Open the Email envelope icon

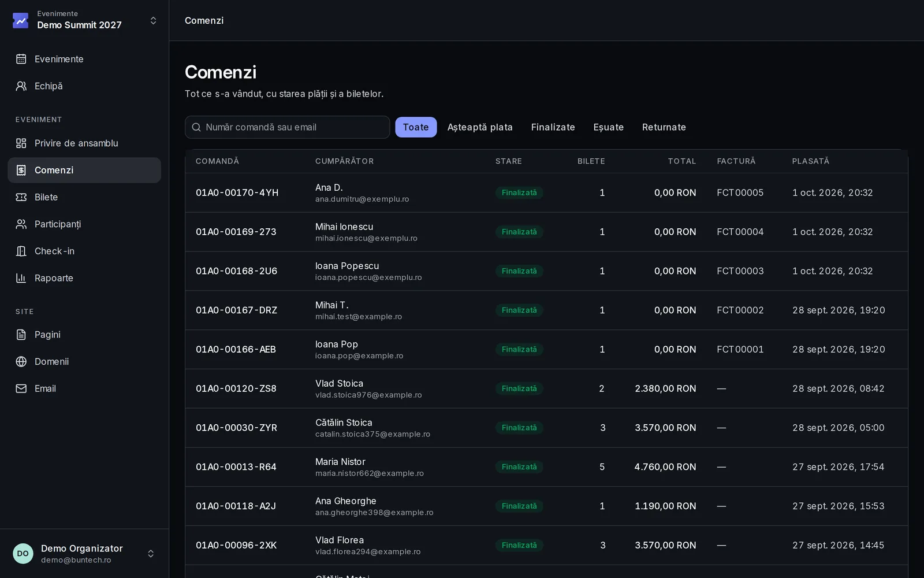[x=21, y=388]
